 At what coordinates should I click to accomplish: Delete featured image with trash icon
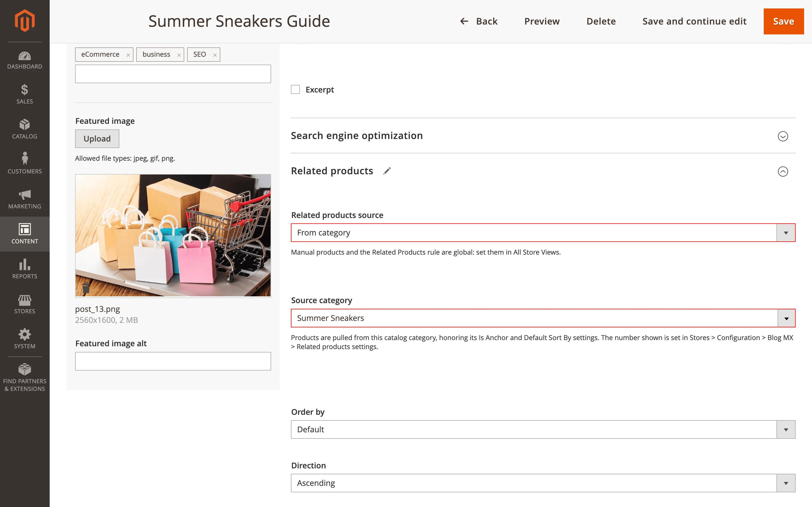coord(86,287)
